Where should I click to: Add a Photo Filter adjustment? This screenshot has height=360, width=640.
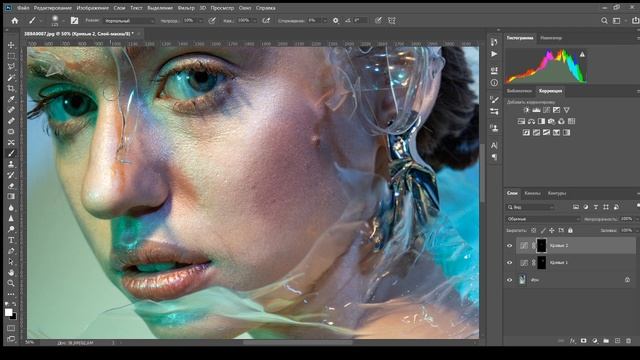(551, 121)
